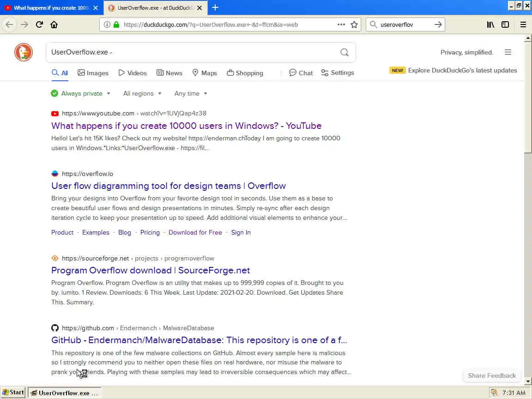Click the browser address bar URL
Viewport: 532px width, 399px height.
coord(211,24)
